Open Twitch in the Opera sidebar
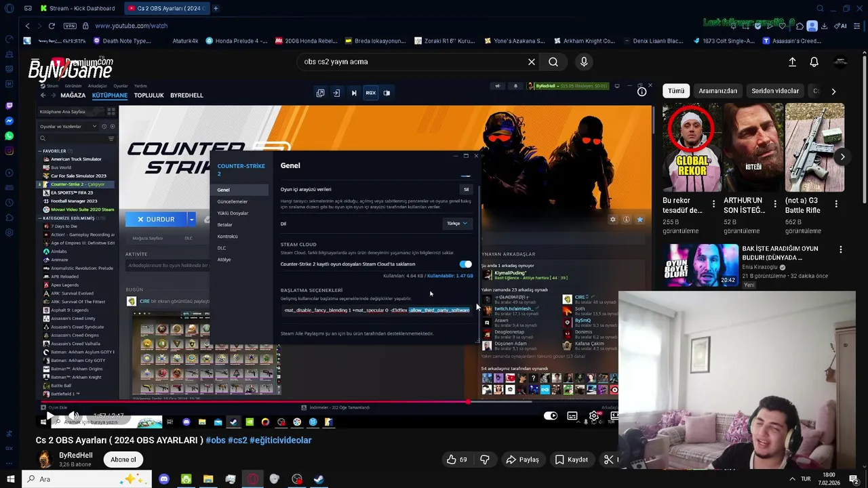Screen dimensions: 868x488 point(9,106)
